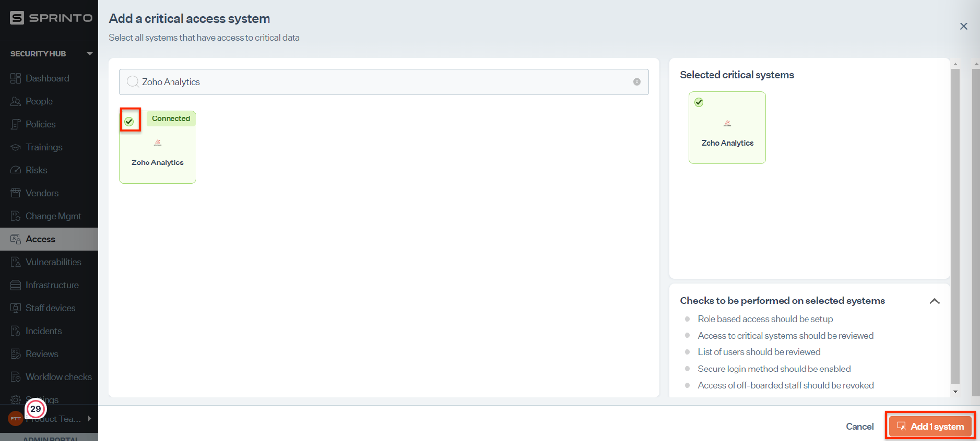Collapse the Checks to be performed section
Image resolution: width=980 pixels, height=441 pixels.
[x=934, y=301]
